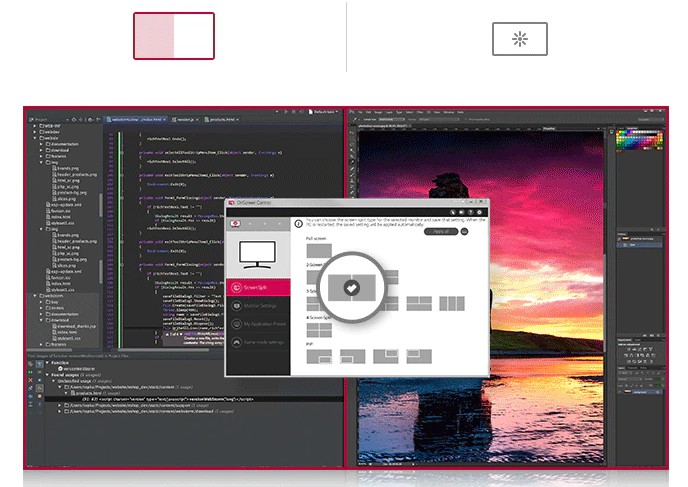Click the info icon beside the description text
This screenshot has width=688, height=487.
click(x=299, y=223)
